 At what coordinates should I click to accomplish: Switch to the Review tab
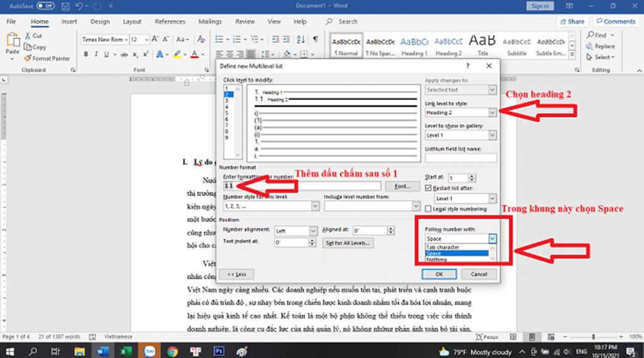point(245,22)
